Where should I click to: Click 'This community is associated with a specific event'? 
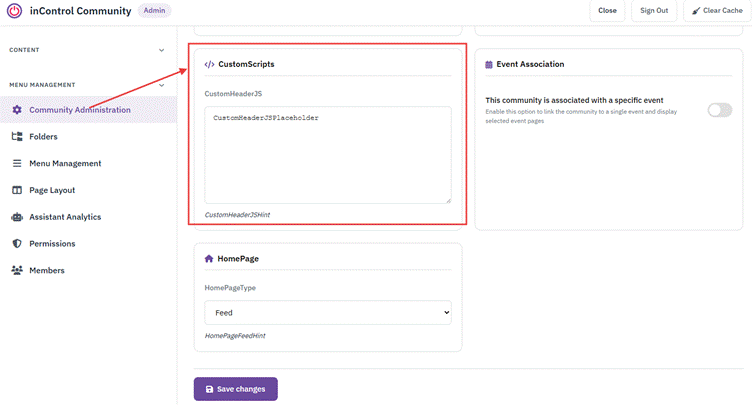point(574,100)
